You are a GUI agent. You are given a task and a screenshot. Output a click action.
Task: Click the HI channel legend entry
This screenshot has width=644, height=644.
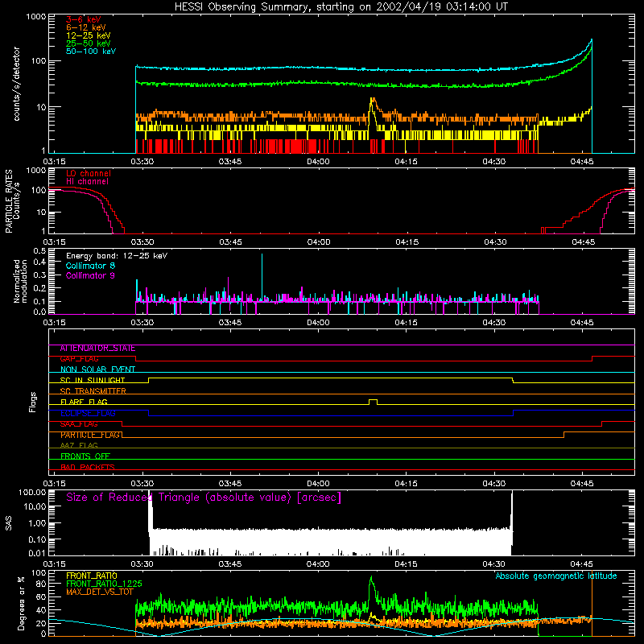[87, 181]
